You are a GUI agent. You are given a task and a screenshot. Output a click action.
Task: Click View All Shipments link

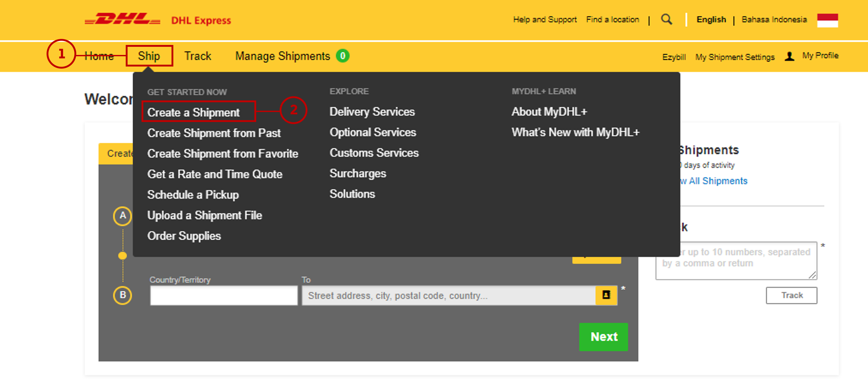click(x=714, y=181)
